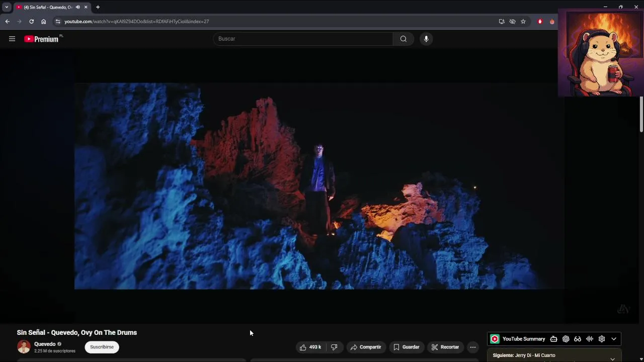This screenshot has width=644, height=362.
Task: Open YouTube Summary settings gear
Action: tap(602, 339)
